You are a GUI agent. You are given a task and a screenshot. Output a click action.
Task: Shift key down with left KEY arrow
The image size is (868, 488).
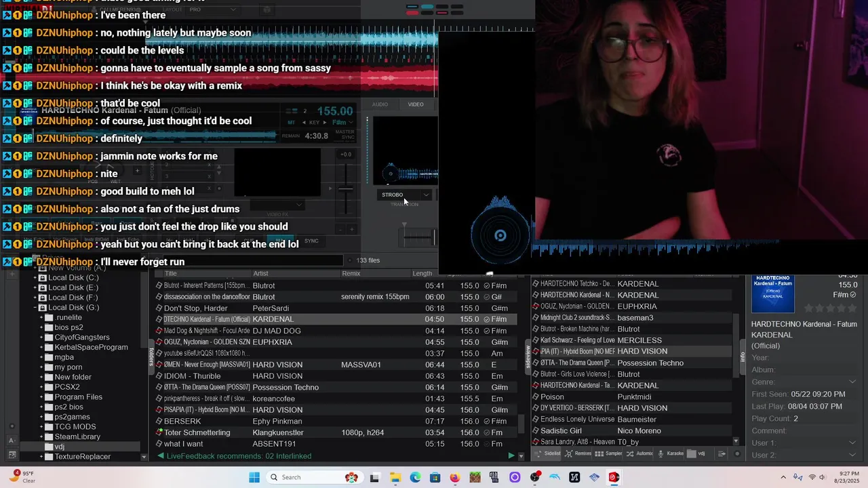point(305,123)
